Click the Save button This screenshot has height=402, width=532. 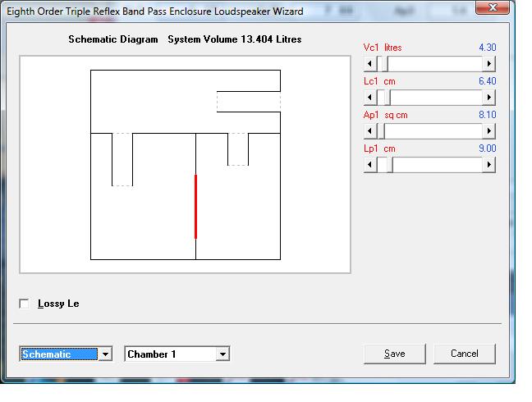click(395, 354)
